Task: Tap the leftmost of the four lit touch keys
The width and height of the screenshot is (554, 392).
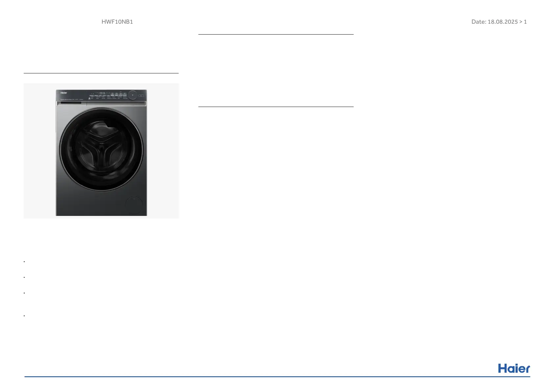Action: click(x=112, y=94)
